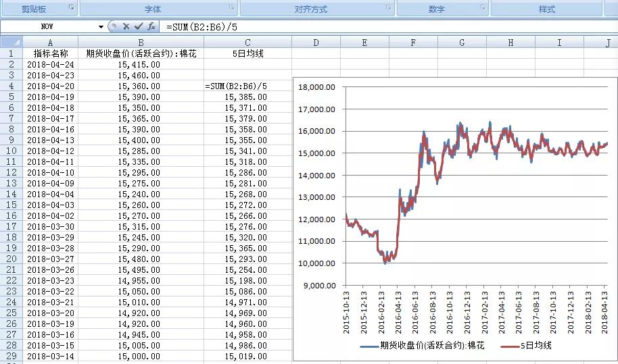Click the 数字 ribbon group label
Viewport: 618px width, 364px height.
pos(436,9)
